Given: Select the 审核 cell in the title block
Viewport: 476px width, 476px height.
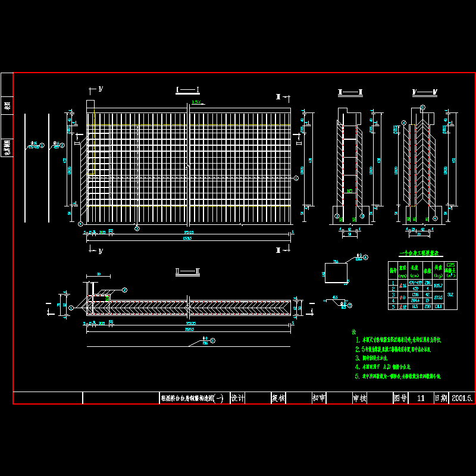Looking at the screenshot, I should [359, 398].
